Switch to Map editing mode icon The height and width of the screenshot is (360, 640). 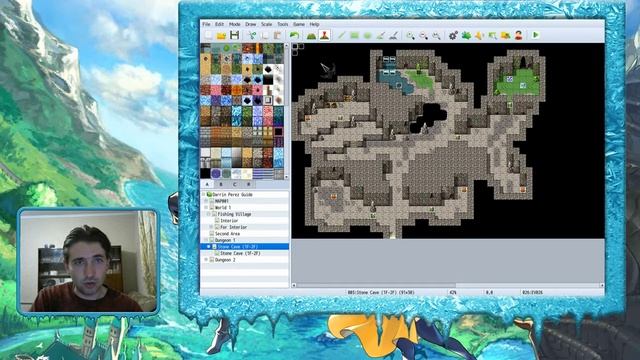tap(311, 36)
